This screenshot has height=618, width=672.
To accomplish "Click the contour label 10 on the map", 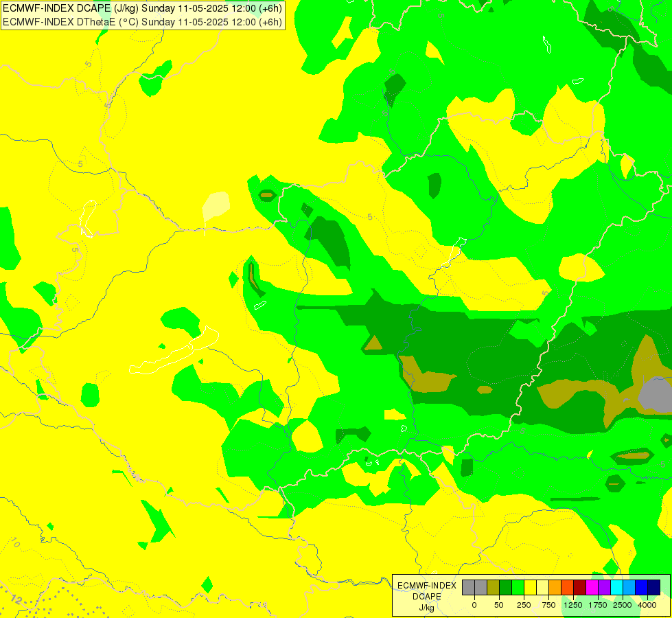I will pyautogui.click(x=14, y=543).
